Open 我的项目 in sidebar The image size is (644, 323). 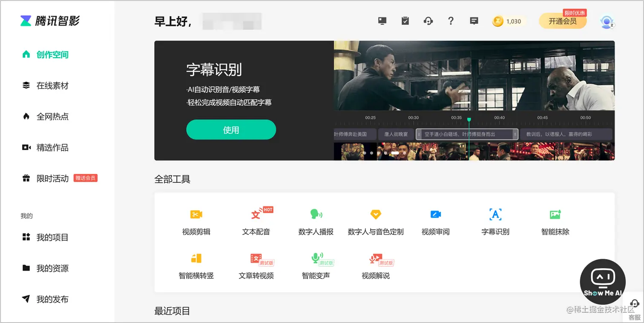click(x=45, y=237)
